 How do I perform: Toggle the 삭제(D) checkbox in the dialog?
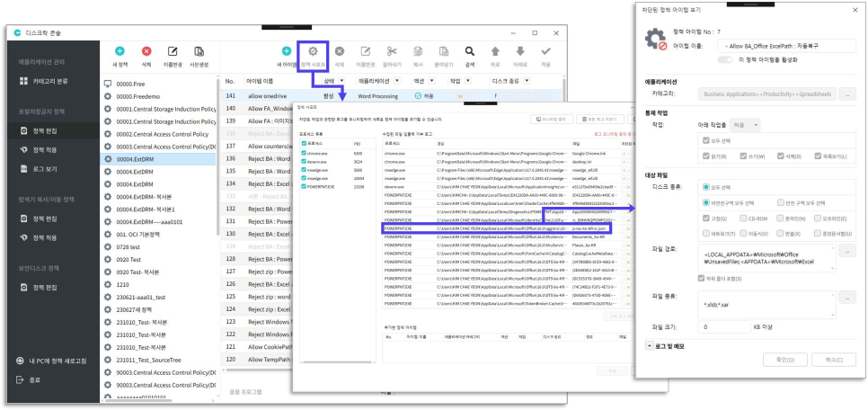tap(781, 156)
